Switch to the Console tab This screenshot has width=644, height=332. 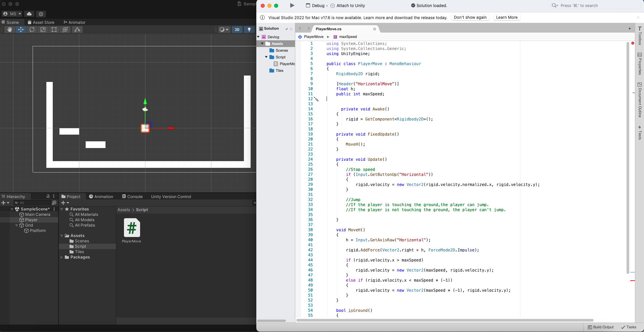pos(132,196)
